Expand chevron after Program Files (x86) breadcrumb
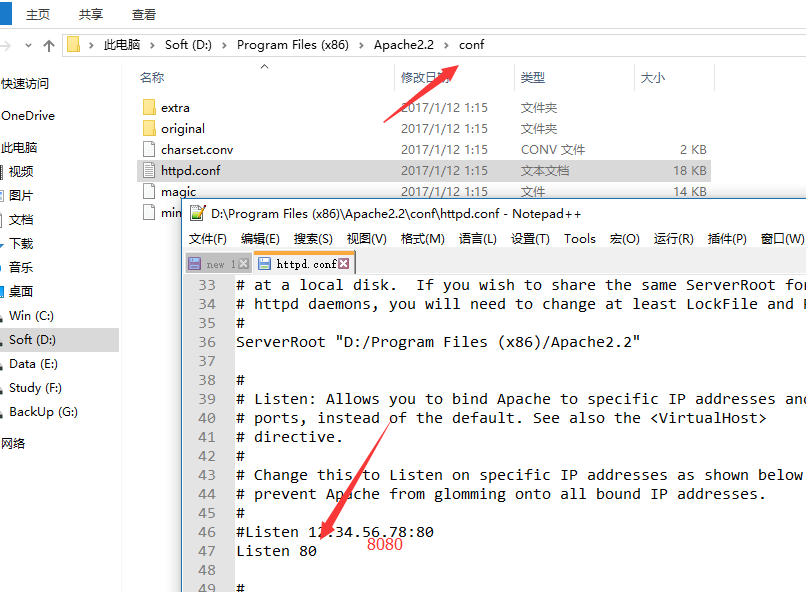The image size is (806, 592). tap(363, 45)
